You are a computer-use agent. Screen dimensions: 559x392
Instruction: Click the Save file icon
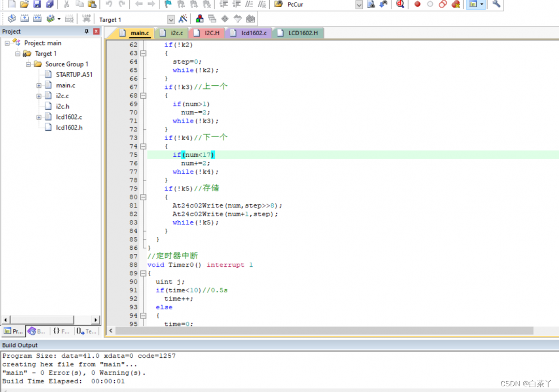(37, 4)
